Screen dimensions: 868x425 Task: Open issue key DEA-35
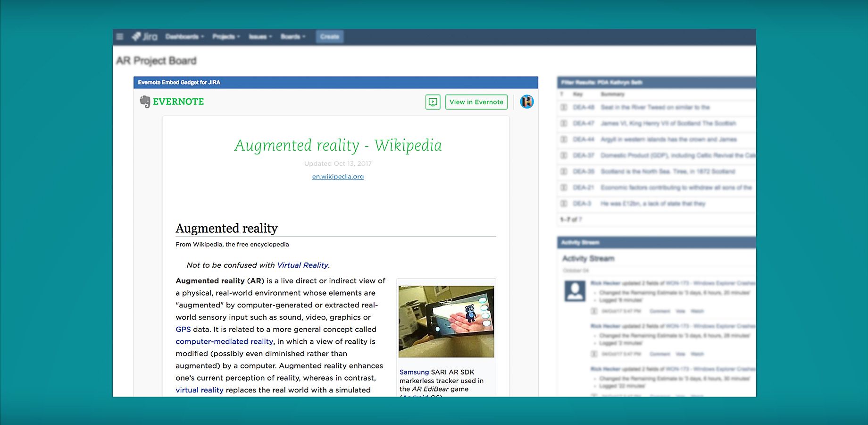pyautogui.click(x=584, y=171)
